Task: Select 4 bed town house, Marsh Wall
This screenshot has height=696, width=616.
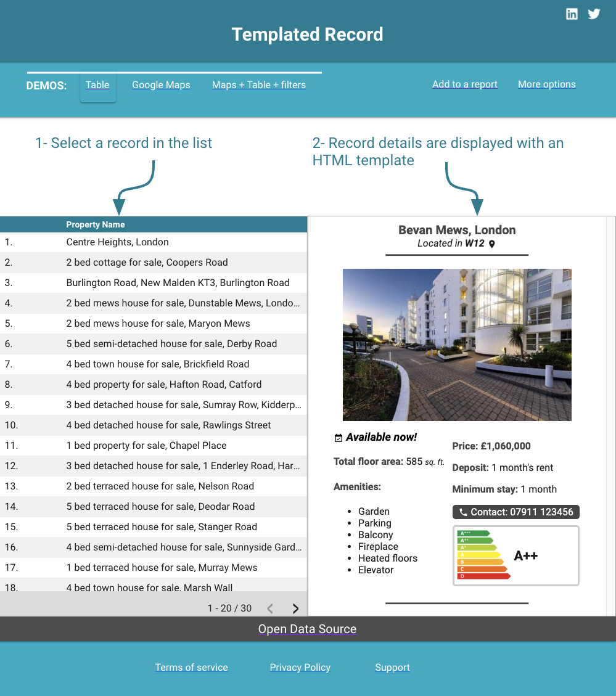Action: [x=154, y=585]
